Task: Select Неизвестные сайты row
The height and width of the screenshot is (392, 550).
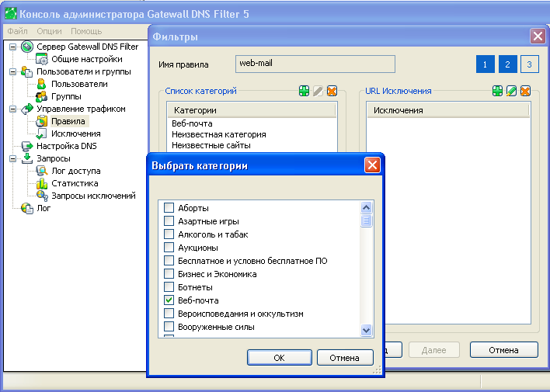Action: click(x=252, y=145)
